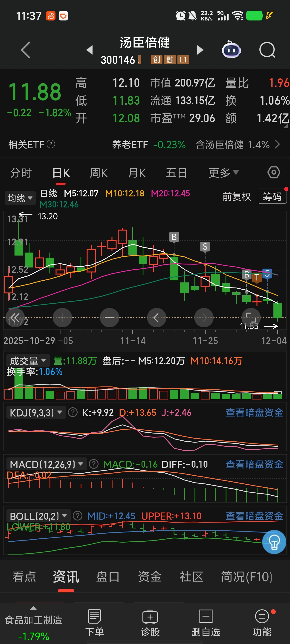Viewport: 290px width, 644px height.
Task: Tap the 融 margin badge
Action: [170, 60]
